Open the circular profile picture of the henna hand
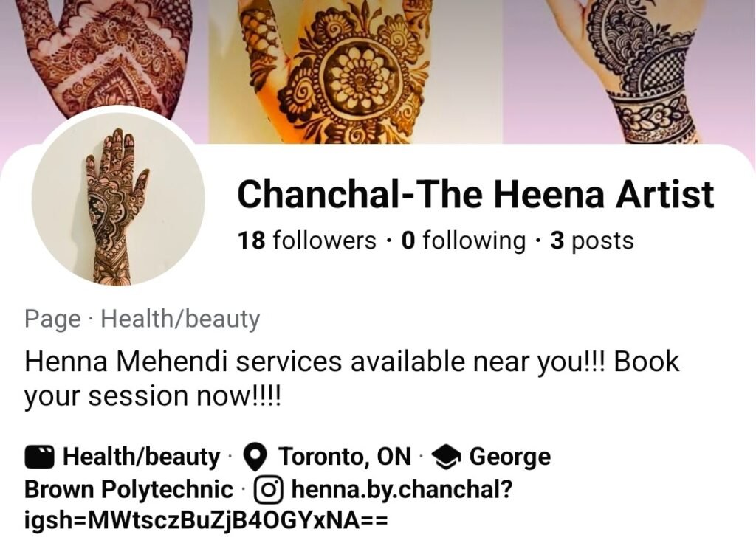The width and height of the screenshot is (756, 560). click(118, 198)
